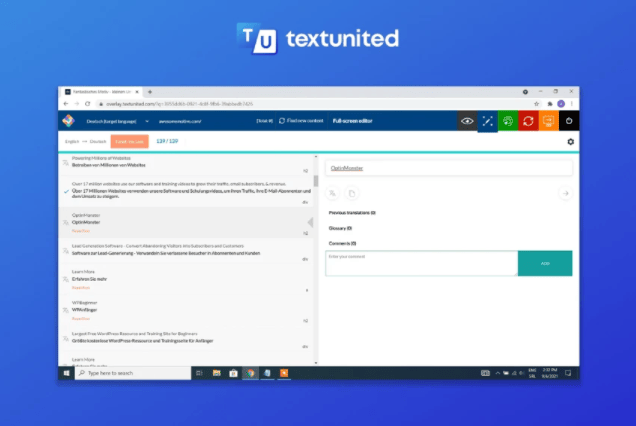Click the red refresh arrows icon
Viewport: 636px width, 426px height.
528,121
